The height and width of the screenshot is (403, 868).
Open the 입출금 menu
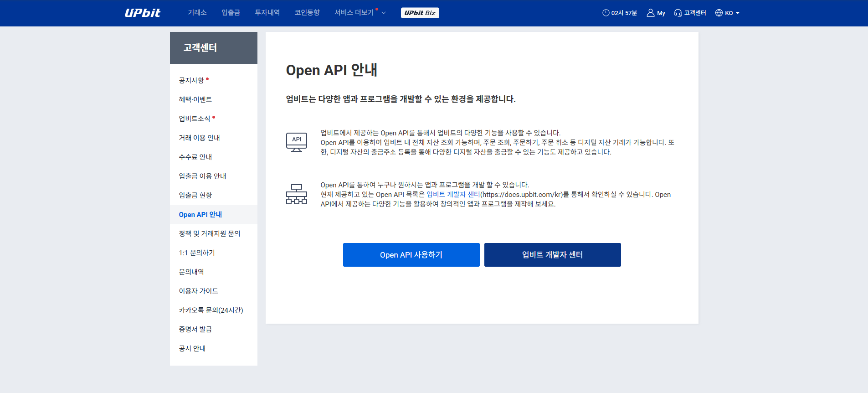231,13
